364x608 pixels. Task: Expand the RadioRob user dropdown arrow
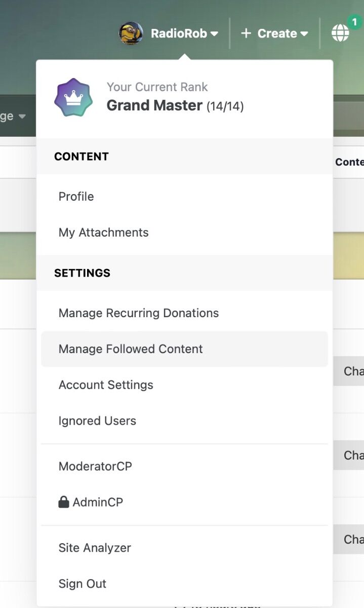214,34
